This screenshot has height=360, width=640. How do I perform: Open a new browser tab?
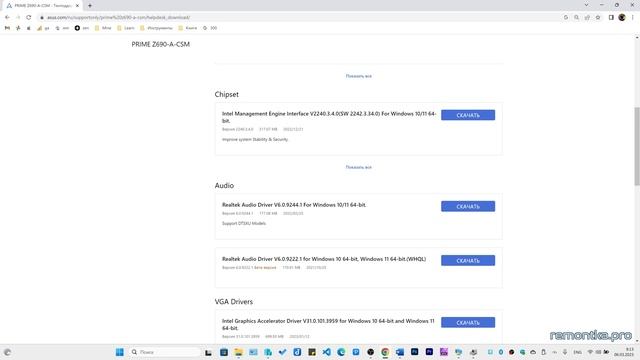click(x=90, y=6)
